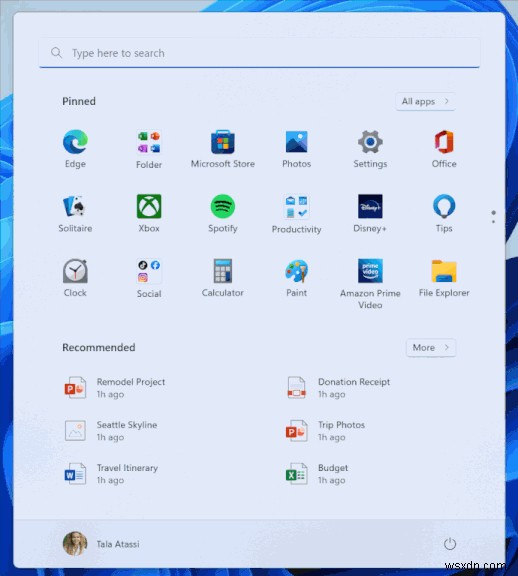Open the Budget Excel spreadsheet
Viewport: 518px width, 576px height.
317,474
